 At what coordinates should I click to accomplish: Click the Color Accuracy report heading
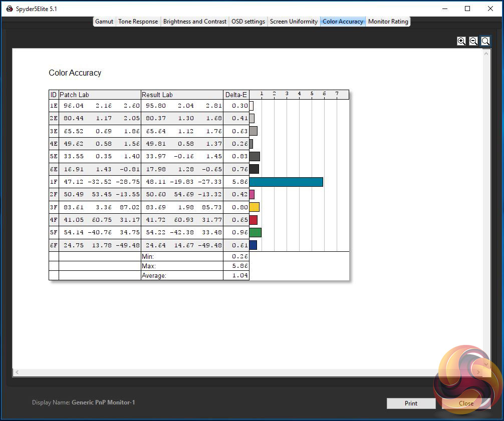coord(75,73)
